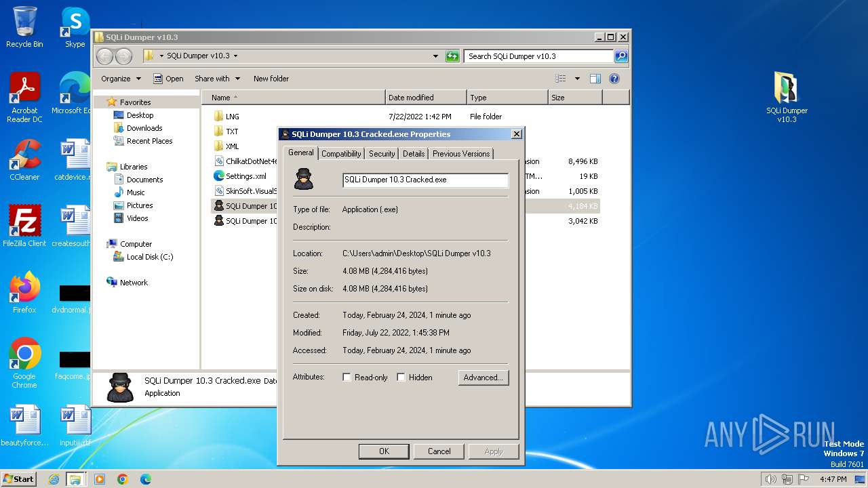The width and height of the screenshot is (868, 488).
Task: Click Open in Explorer toolbar
Action: click(x=168, y=79)
